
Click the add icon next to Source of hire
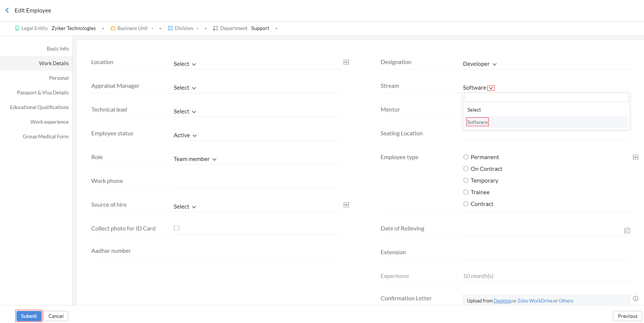346,205
